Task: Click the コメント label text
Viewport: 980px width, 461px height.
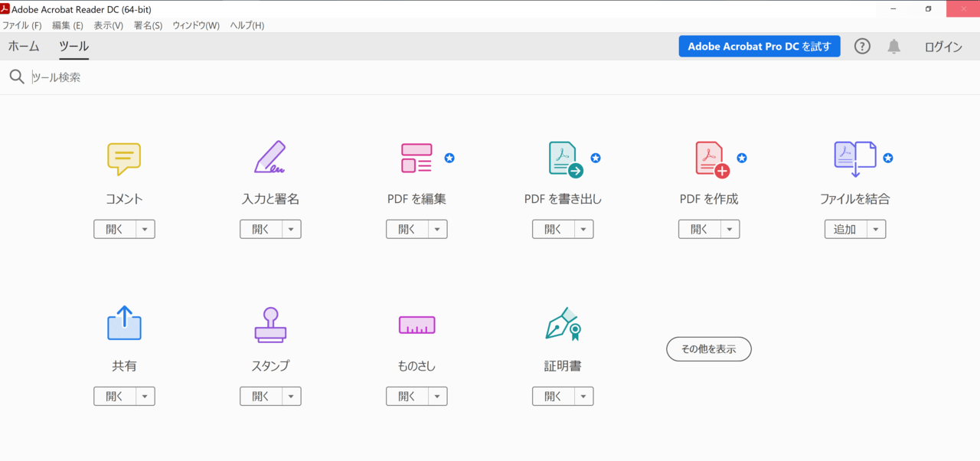Action: 124,199
